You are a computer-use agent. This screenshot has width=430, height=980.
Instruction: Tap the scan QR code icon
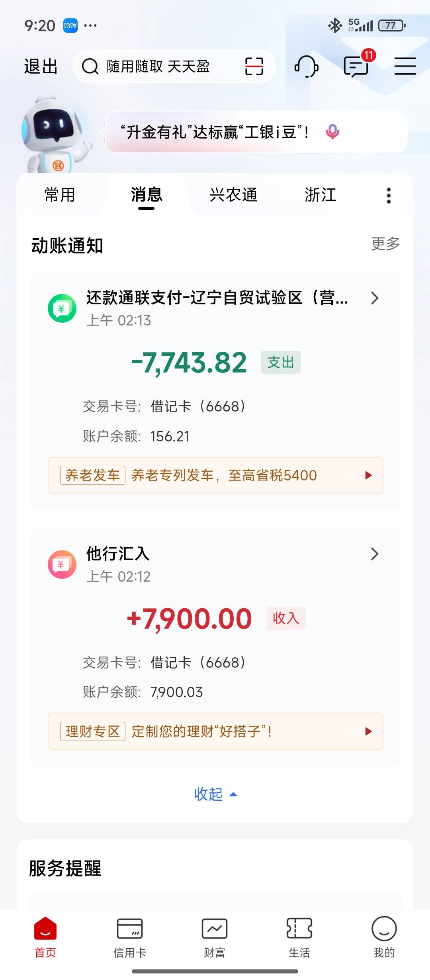pyautogui.click(x=254, y=66)
